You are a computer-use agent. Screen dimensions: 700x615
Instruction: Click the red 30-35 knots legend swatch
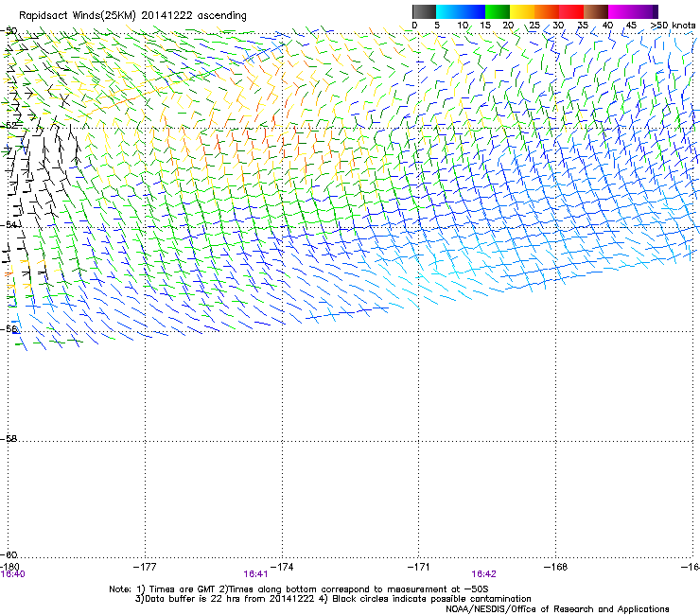571,11
